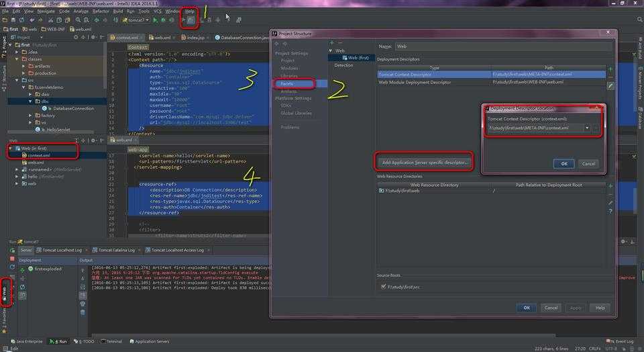Click the back arrow in Project Structure
This screenshot has height=352, width=644.
pos(276,43)
